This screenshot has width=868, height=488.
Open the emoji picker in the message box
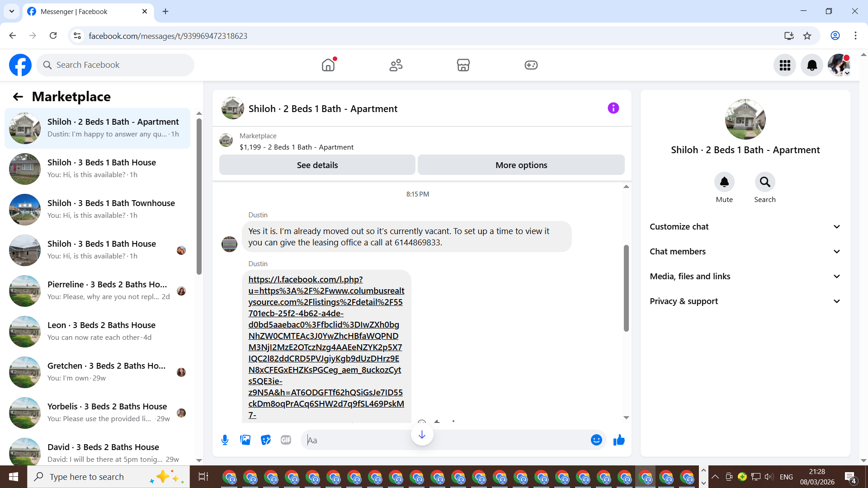tap(596, 440)
